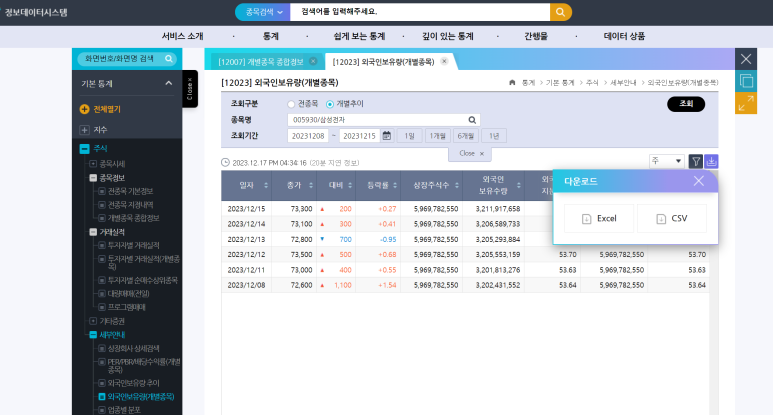
Task: Click the Close x tab below filters
Action: tap(470, 154)
